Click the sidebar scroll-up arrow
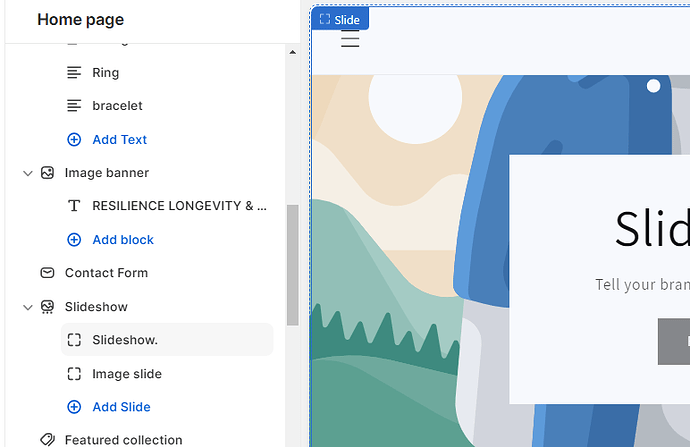Screen dimensions: 690x447 [293, 52]
